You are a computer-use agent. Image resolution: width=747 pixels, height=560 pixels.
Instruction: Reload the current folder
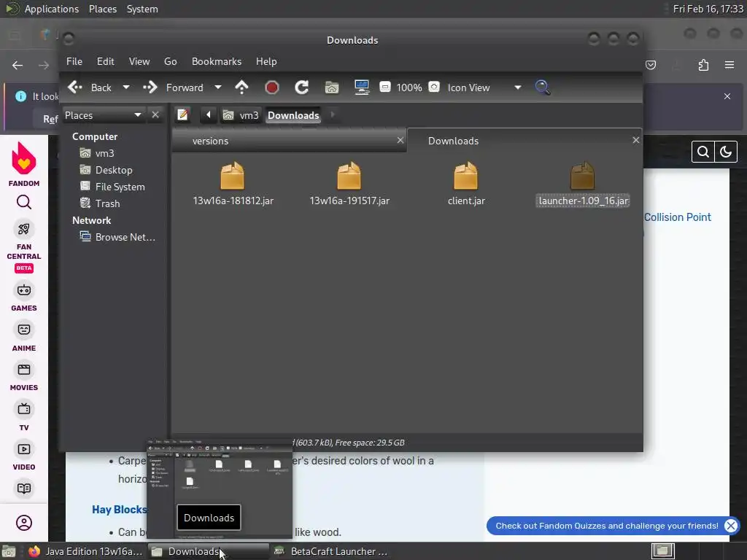[301, 87]
